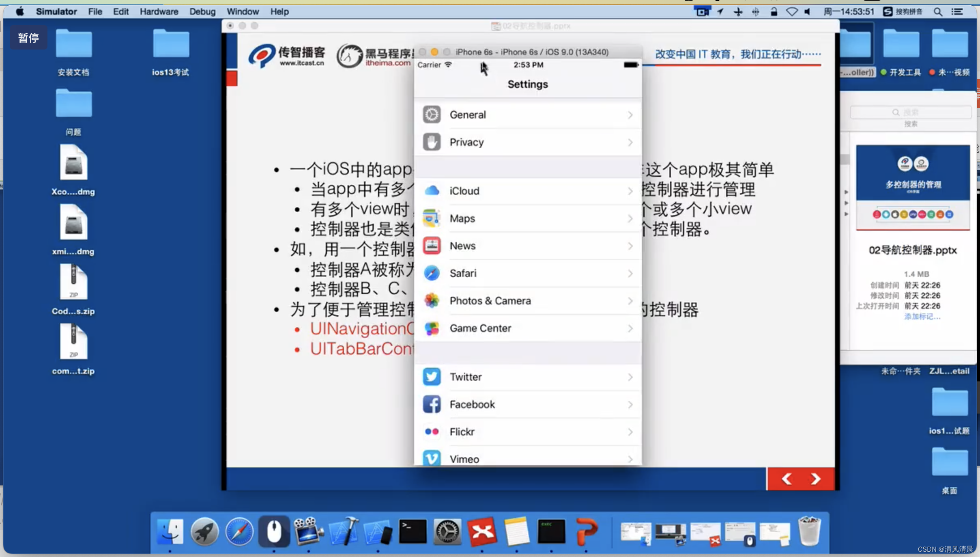This screenshot has height=557, width=980.
Task: Open Photos & Camera settings
Action: pos(527,300)
